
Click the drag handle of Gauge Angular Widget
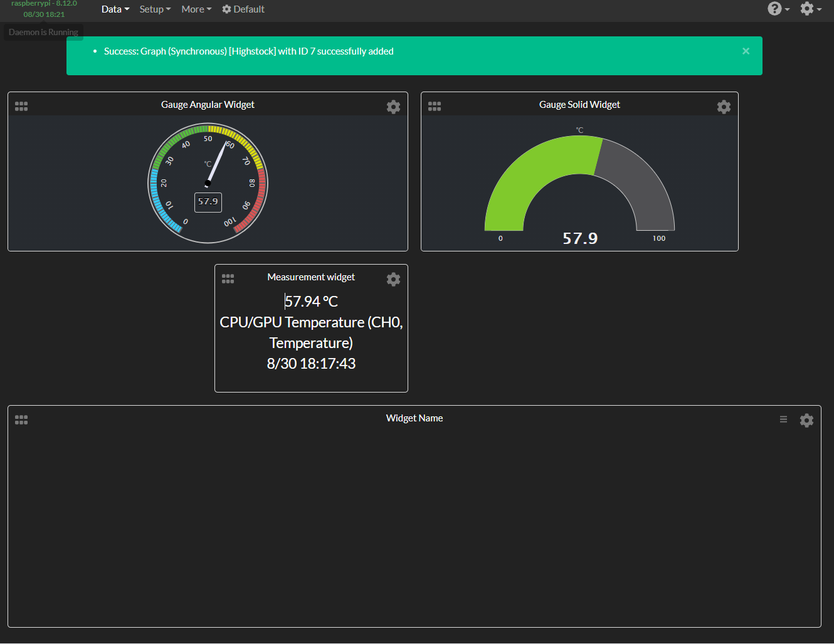pyautogui.click(x=21, y=106)
